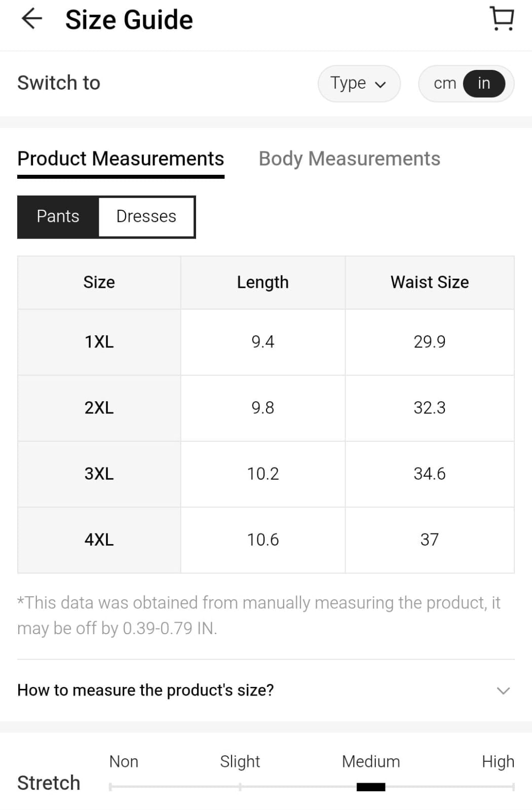
Task: Open "How to measure the product's size?"
Action: 145,690
